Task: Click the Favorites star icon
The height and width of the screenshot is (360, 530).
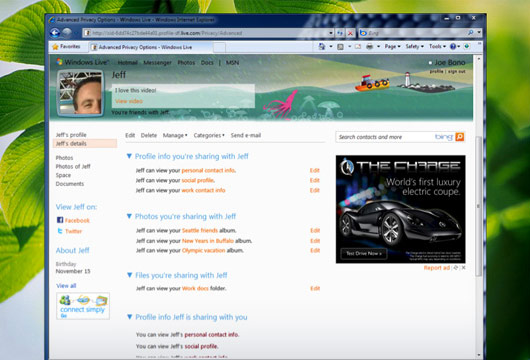Action: tap(55, 47)
